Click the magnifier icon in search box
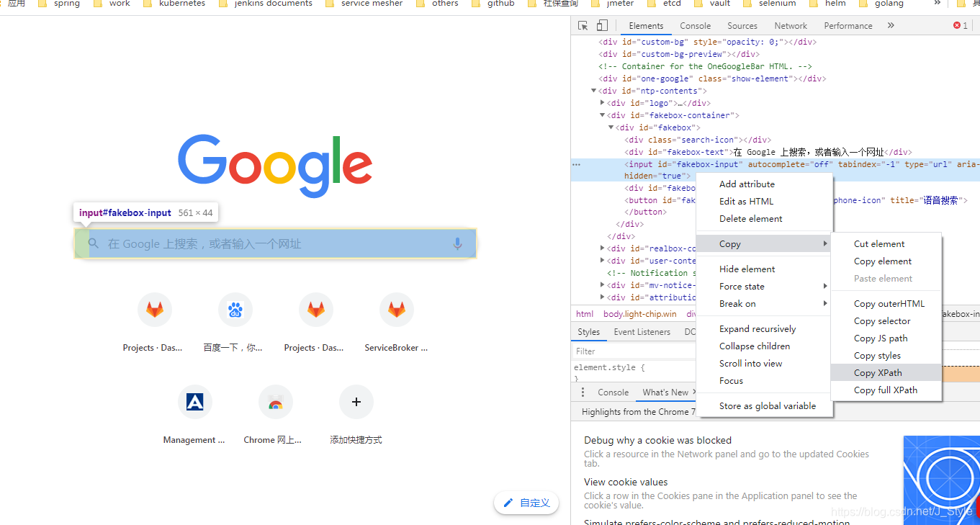The image size is (980, 525). pos(93,244)
